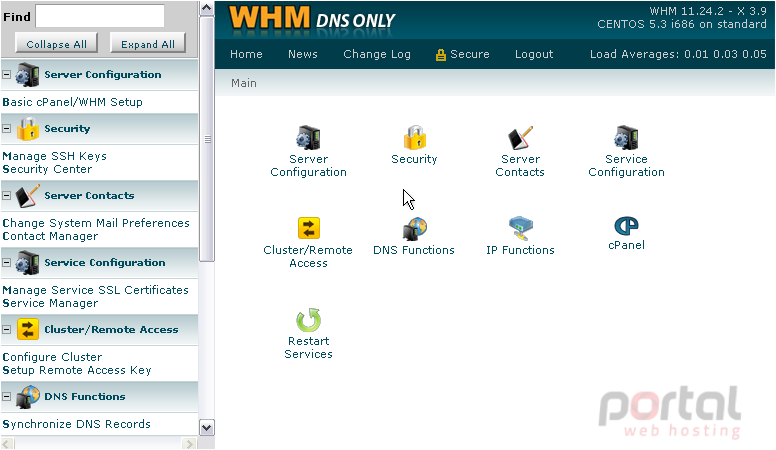
Task: Open Manage Service SSL Certificates link
Action: tap(96, 290)
